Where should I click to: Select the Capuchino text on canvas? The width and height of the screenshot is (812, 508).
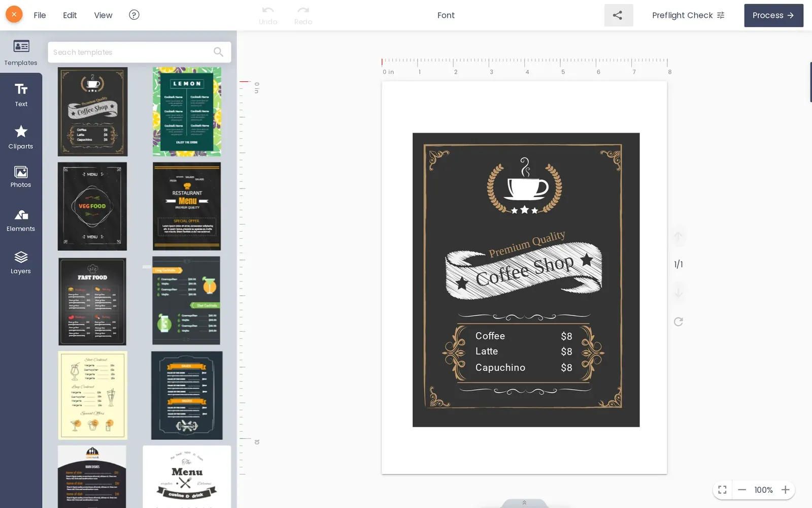(500, 367)
